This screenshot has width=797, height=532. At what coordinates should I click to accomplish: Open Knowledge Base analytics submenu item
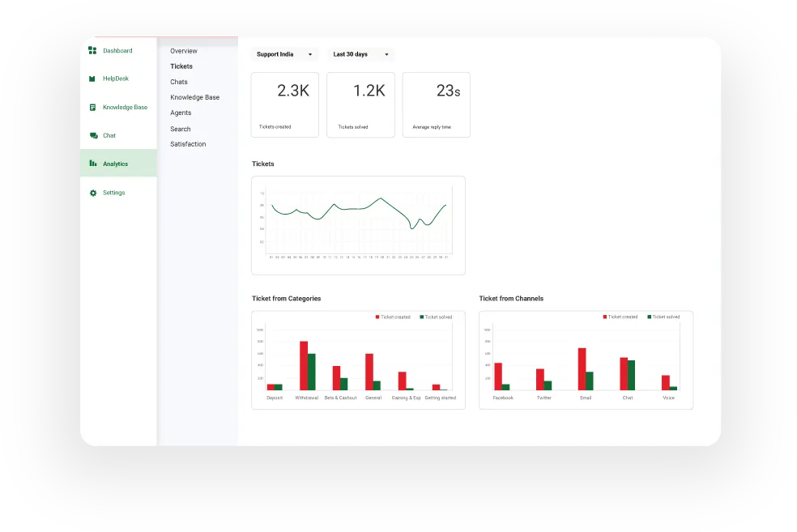pyautogui.click(x=194, y=97)
